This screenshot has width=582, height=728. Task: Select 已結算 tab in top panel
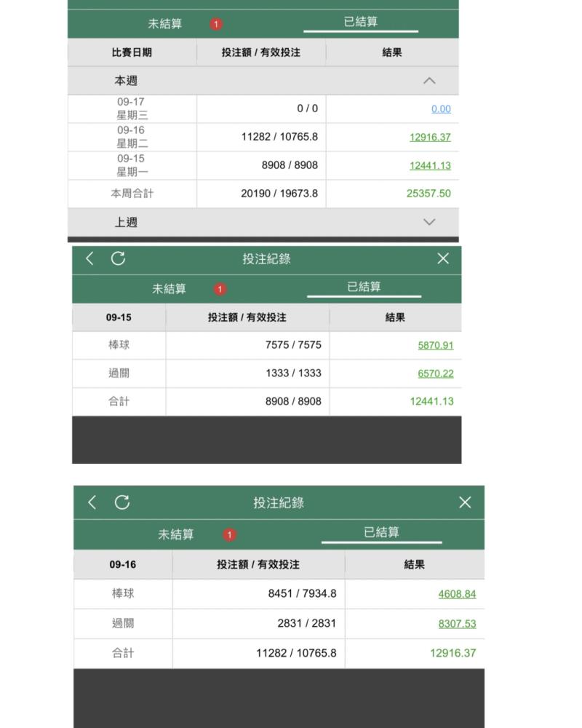tap(361, 22)
